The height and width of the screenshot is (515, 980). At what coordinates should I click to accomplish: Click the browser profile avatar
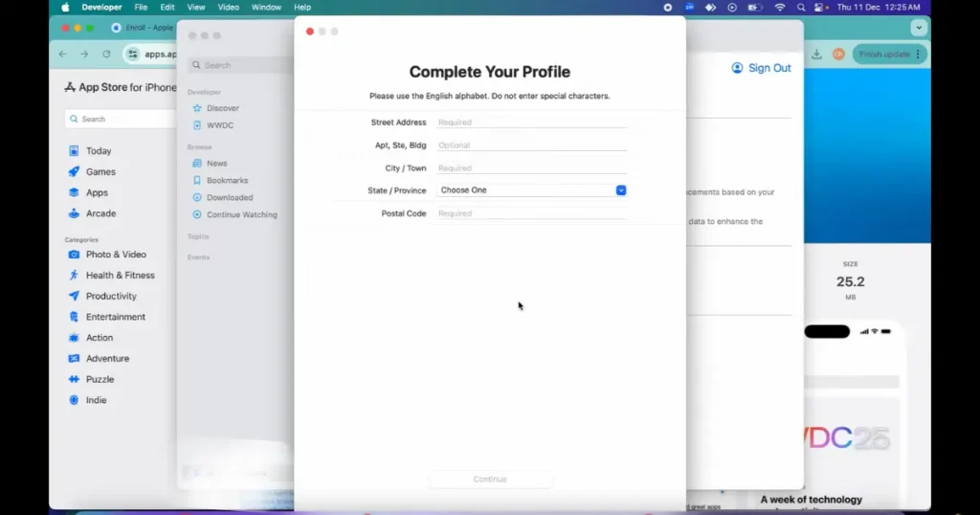pyautogui.click(x=838, y=55)
